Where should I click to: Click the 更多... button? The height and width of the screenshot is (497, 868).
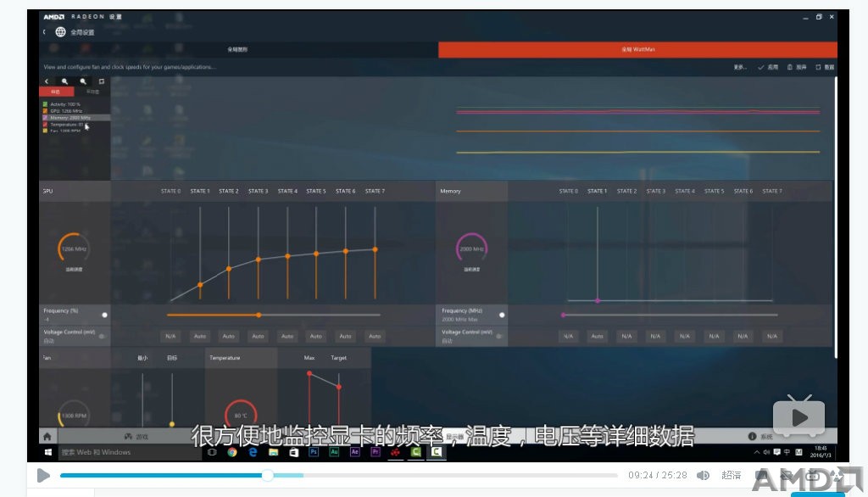pyautogui.click(x=740, y=67)
